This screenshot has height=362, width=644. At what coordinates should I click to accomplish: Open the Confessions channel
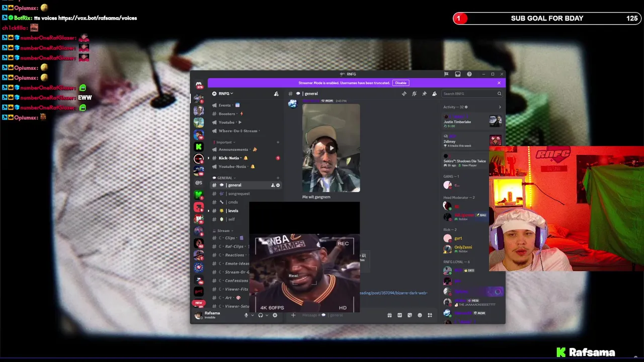(x=230, y=281)
